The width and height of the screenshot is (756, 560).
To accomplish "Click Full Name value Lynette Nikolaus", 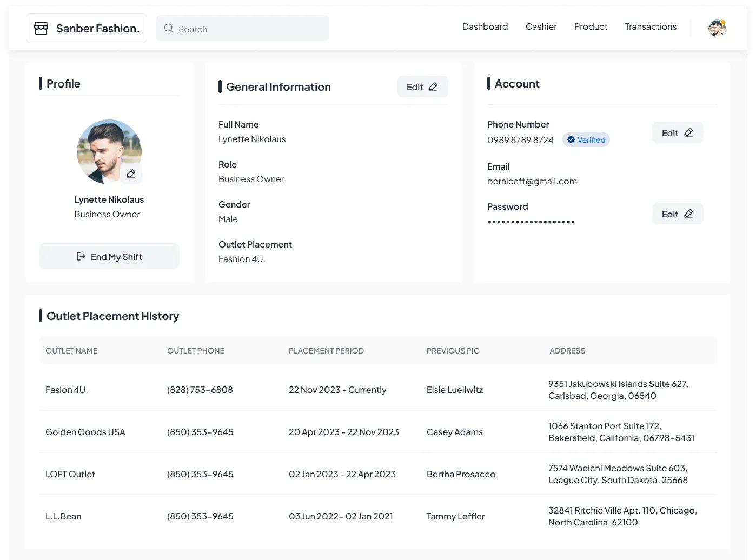I will 252,139.
